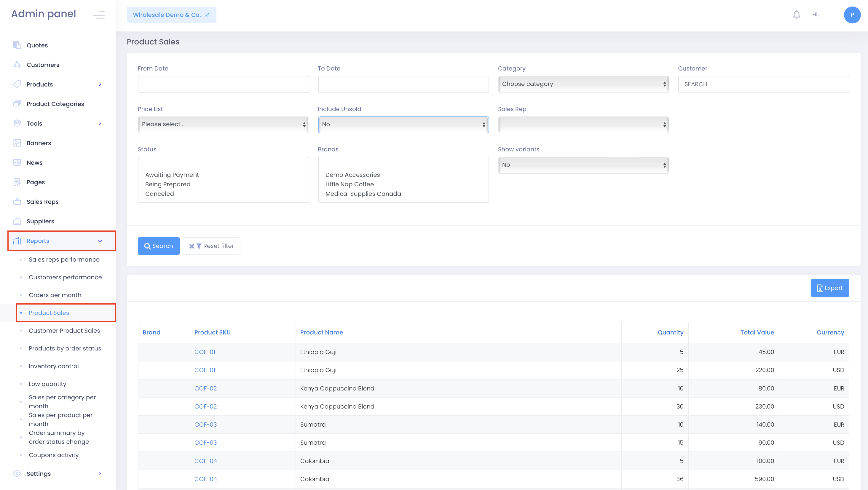This screenshot has width=868, height=490.
Task: Click the Banners sidebar icon
Action: [17, 143]
